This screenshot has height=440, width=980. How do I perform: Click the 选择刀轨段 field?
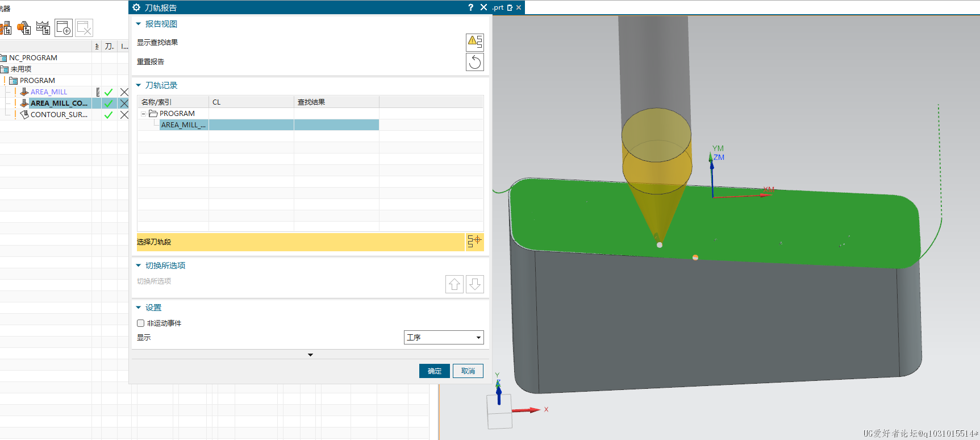301,242
